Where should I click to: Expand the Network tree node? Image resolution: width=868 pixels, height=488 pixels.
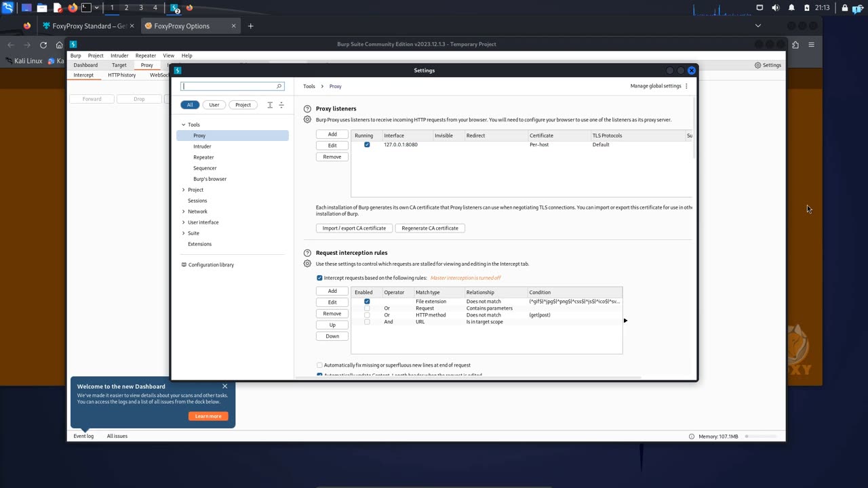point(183,211)
